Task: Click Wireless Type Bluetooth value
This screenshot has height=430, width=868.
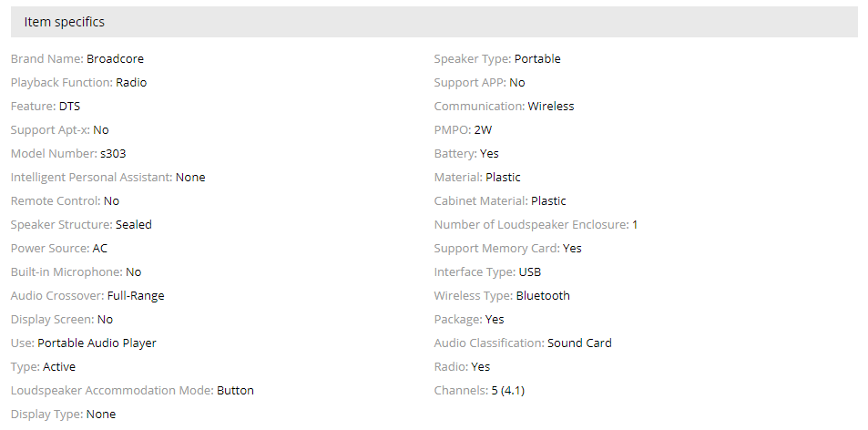Action: coord(543,296)
